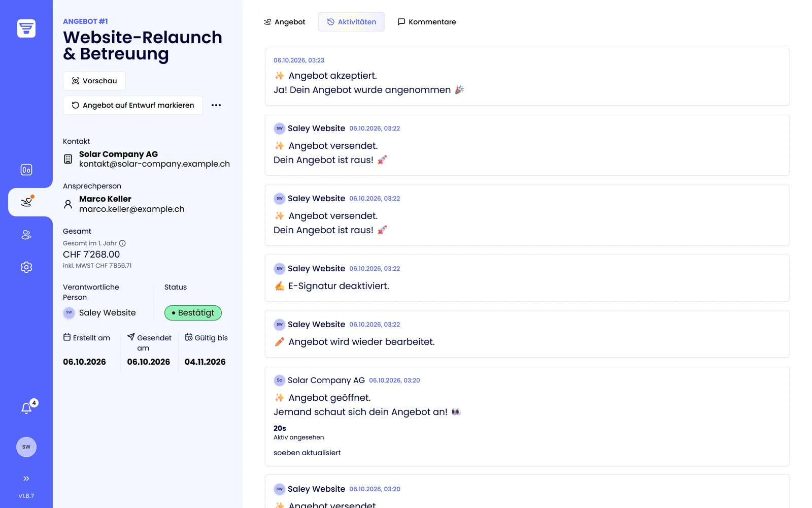Image resolution: width=812 pixels, height=508 pixels.
Task: Click the SW user avatar in sidebar
Action: click(x=26, y=447)
